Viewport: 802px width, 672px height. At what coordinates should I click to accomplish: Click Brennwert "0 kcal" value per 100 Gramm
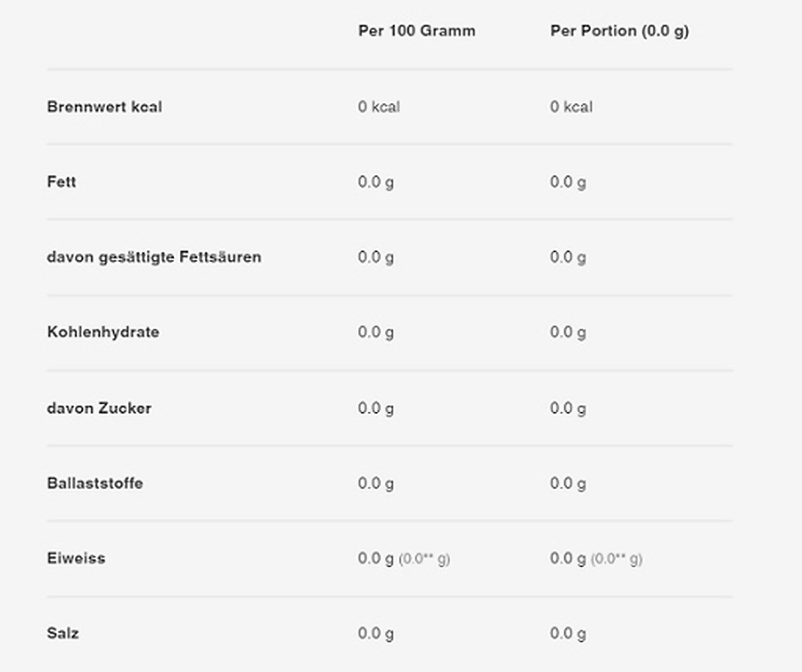[x=379, y=107]
